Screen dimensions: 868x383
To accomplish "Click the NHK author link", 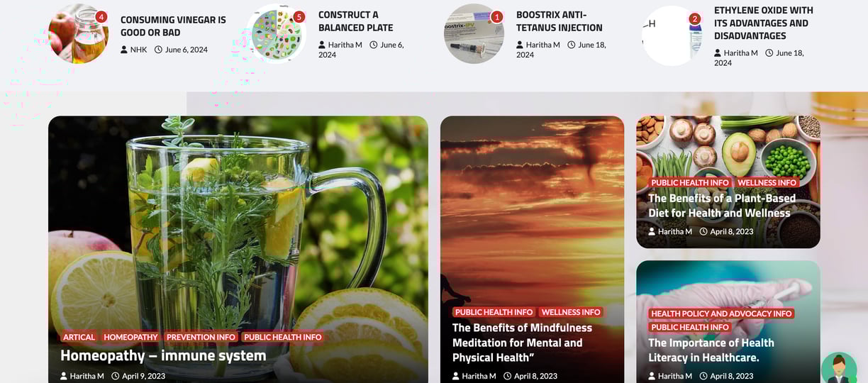I will pos(138,50).
